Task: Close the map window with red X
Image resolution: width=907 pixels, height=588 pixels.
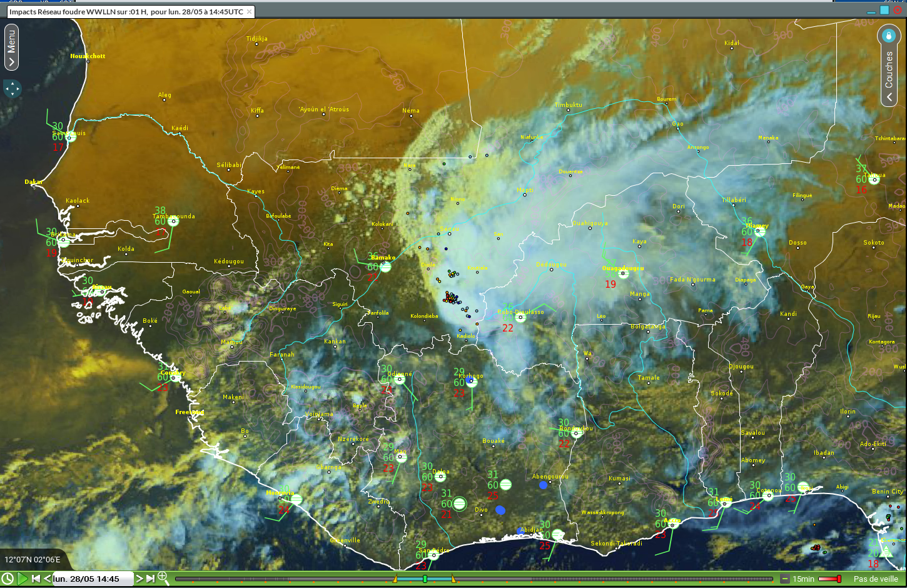Action: tap(898, 10)
